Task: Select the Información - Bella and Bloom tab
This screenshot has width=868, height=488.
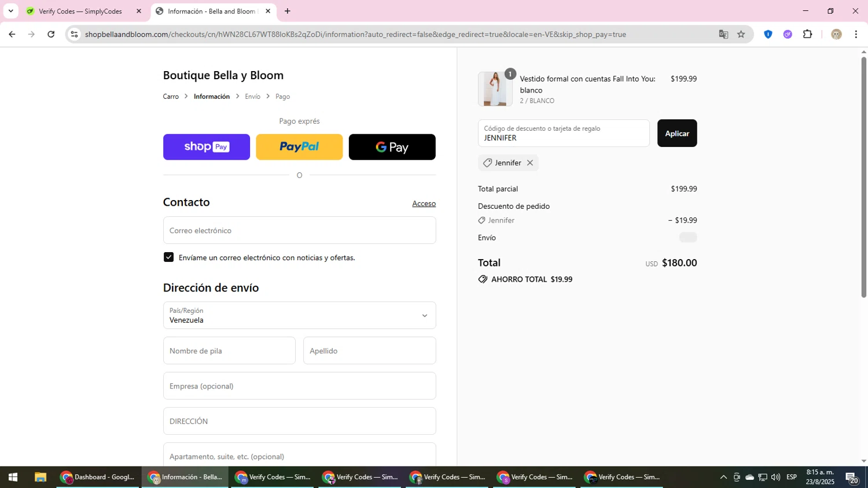Action: coord(211,11)
